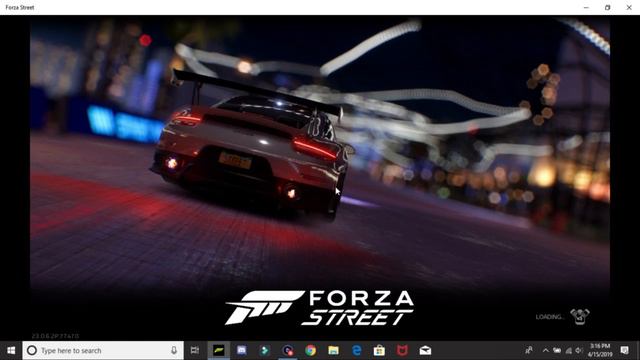Click the loading engine spinner icon
This screenshot has height=360, width=640.
coord(580,316)
